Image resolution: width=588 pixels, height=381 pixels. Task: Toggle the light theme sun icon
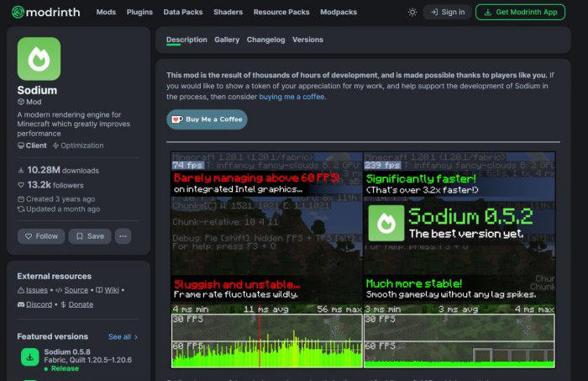pos(412,12)
